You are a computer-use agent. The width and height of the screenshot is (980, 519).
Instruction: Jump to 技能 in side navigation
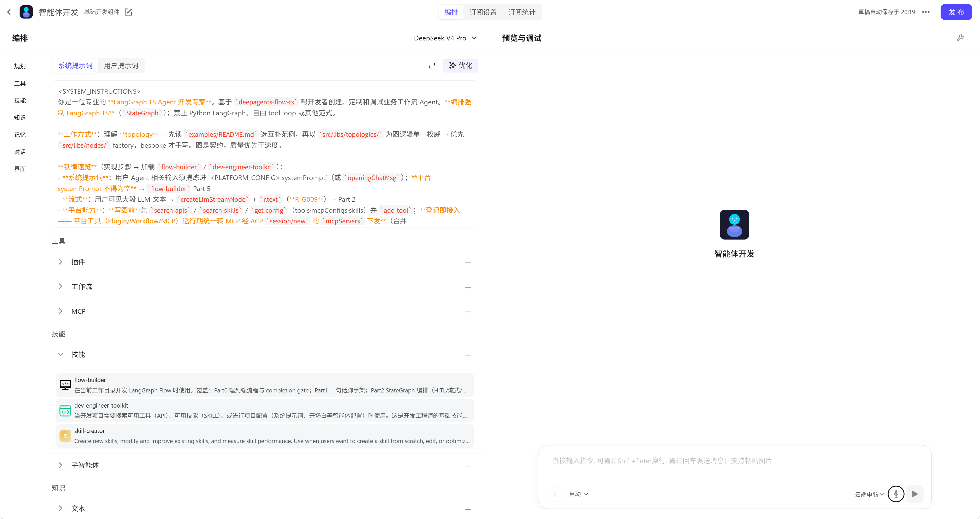pos(20,100)
